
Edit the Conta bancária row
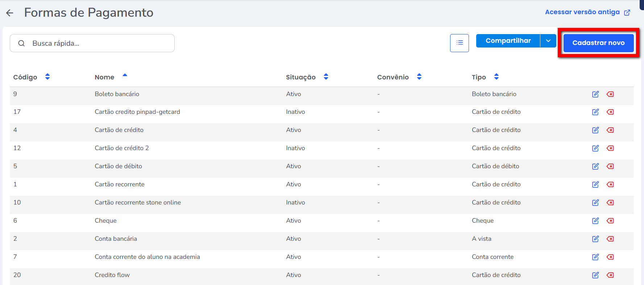[x=595, y=239]
